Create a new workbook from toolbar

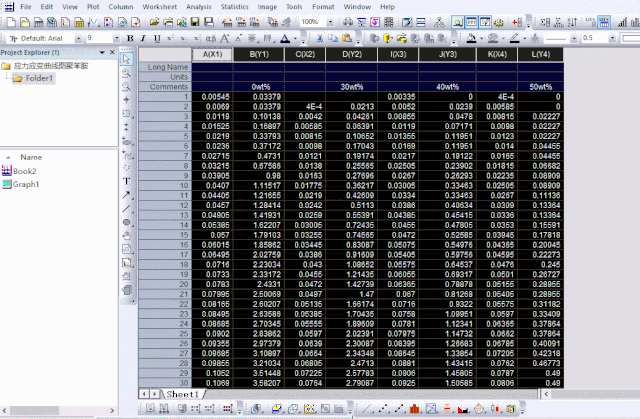[38, 22]
